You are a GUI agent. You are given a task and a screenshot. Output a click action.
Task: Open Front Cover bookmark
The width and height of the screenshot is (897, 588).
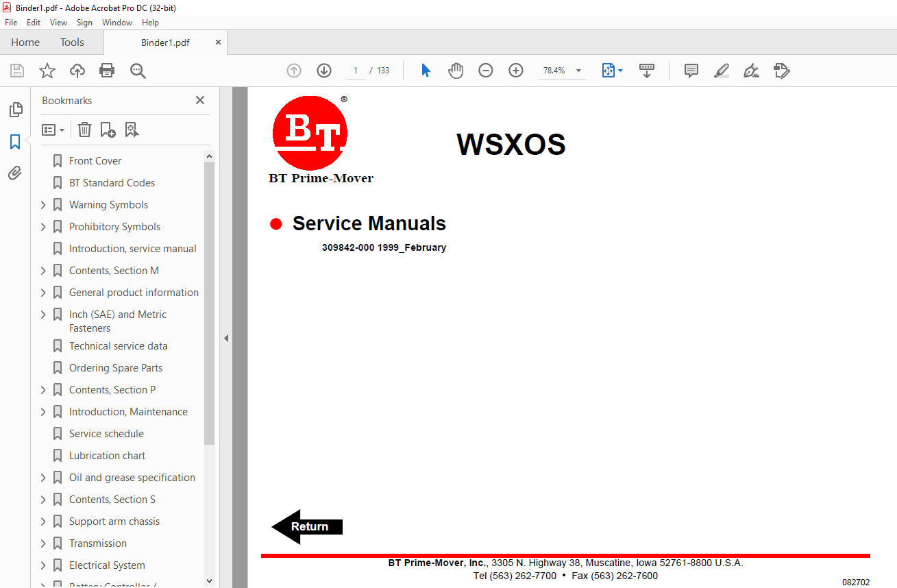tap(95, 161)
